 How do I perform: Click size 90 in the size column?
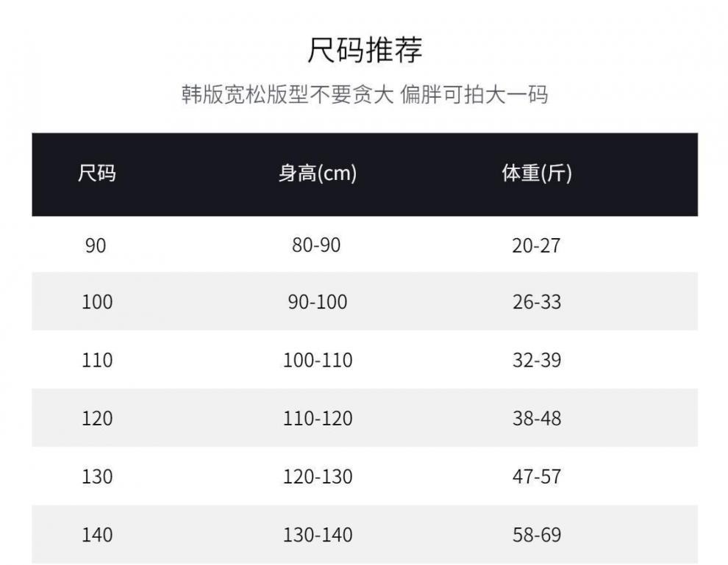coord(96,245)
